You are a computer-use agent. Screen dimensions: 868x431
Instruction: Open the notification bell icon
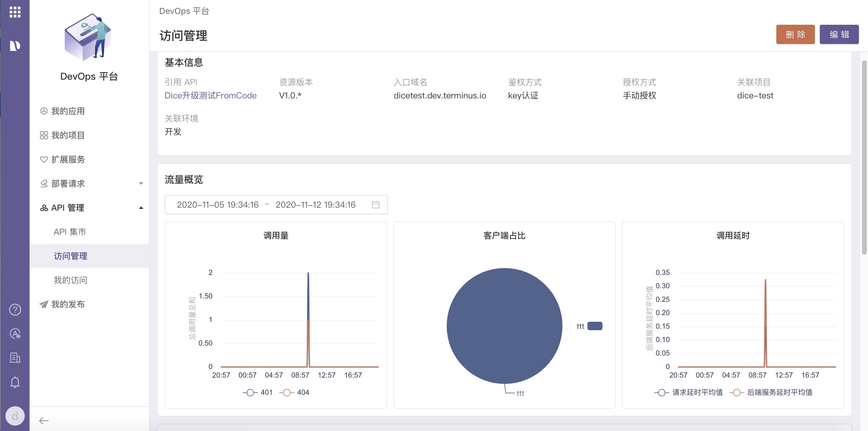click(x=15, y=382)
